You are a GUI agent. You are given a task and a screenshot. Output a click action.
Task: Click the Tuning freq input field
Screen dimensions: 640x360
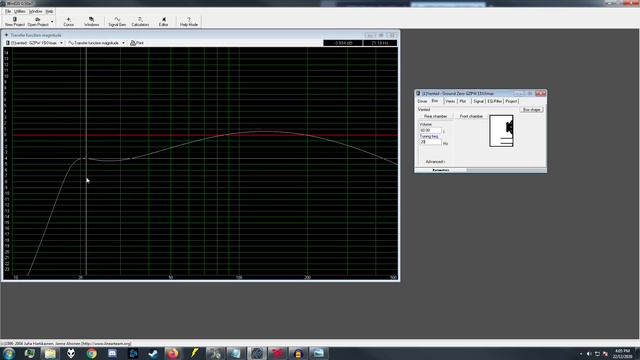click(430, 142)
